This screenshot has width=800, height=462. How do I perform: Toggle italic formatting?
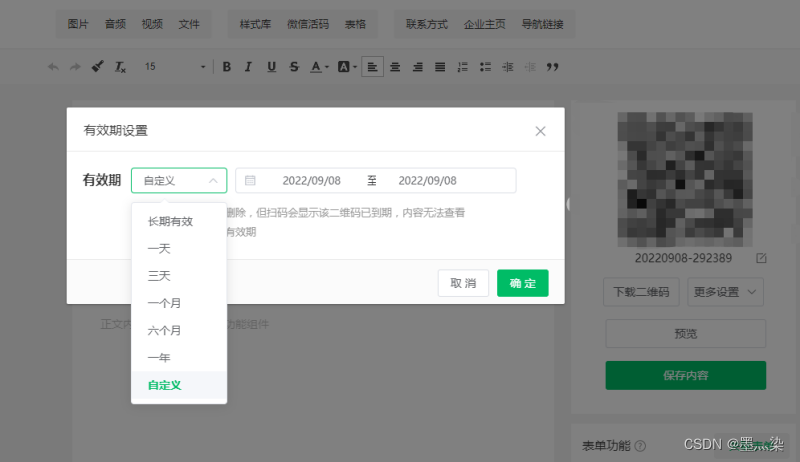pos(248,67)
